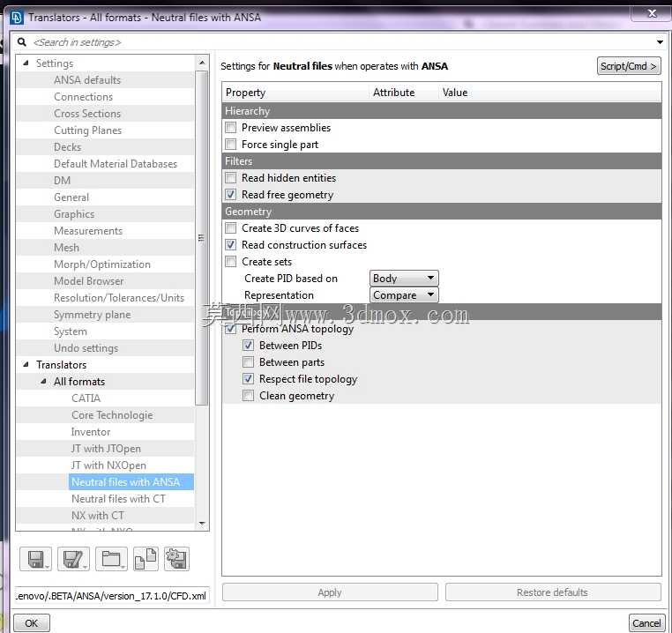Select JT with JTOpen translator
The height and width of the screenshot is (633, 672).
106,448
